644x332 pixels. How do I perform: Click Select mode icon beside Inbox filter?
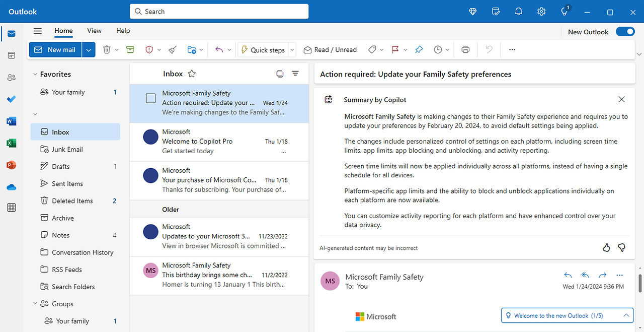280,74
